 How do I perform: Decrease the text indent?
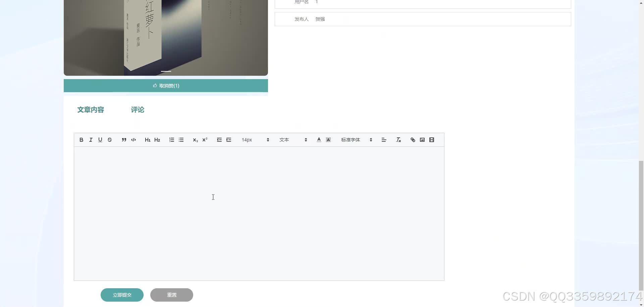coord(219,140)
